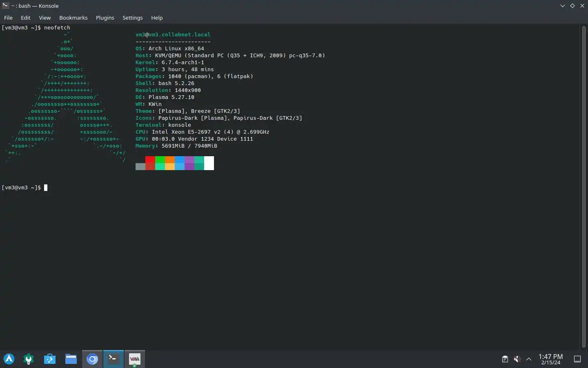Click the 'Resolution: 1440x900' line
Image resolution: width=588 pixels, height=368 pixels.
coord(168,90)
